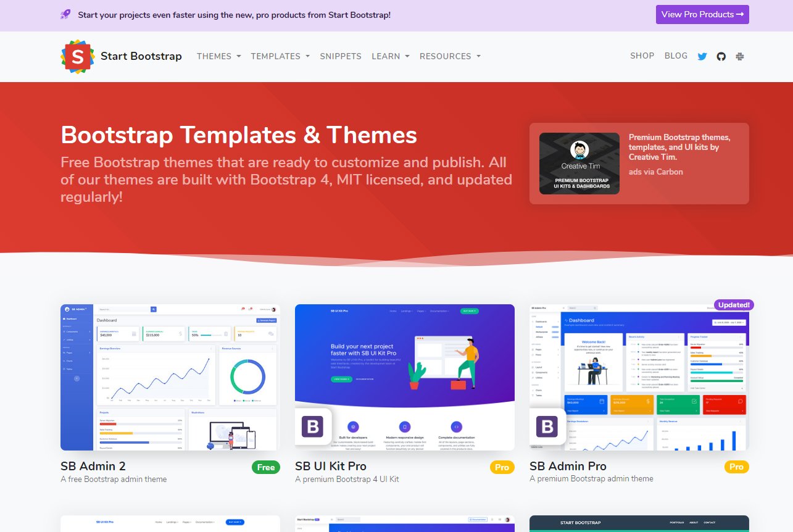
Task: Click 'A free Bootstrap admin theme' text
Action: click(114, 479)
